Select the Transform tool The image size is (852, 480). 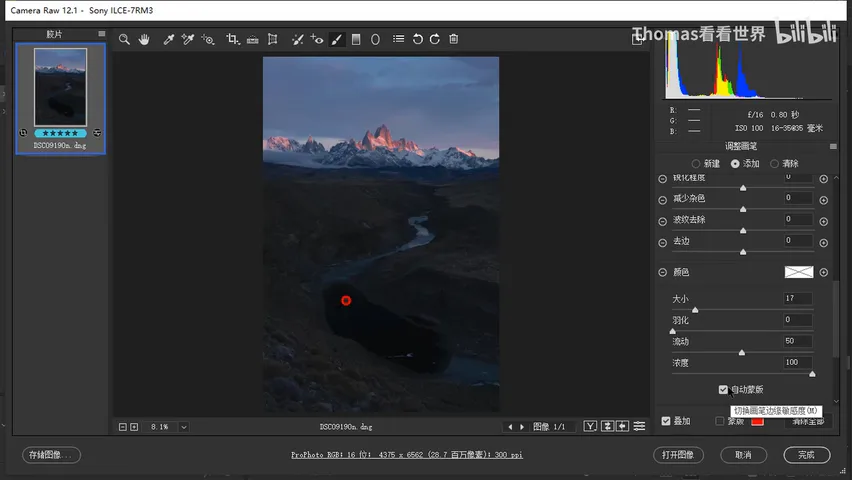pyautogui.click(x=273, y=39)
